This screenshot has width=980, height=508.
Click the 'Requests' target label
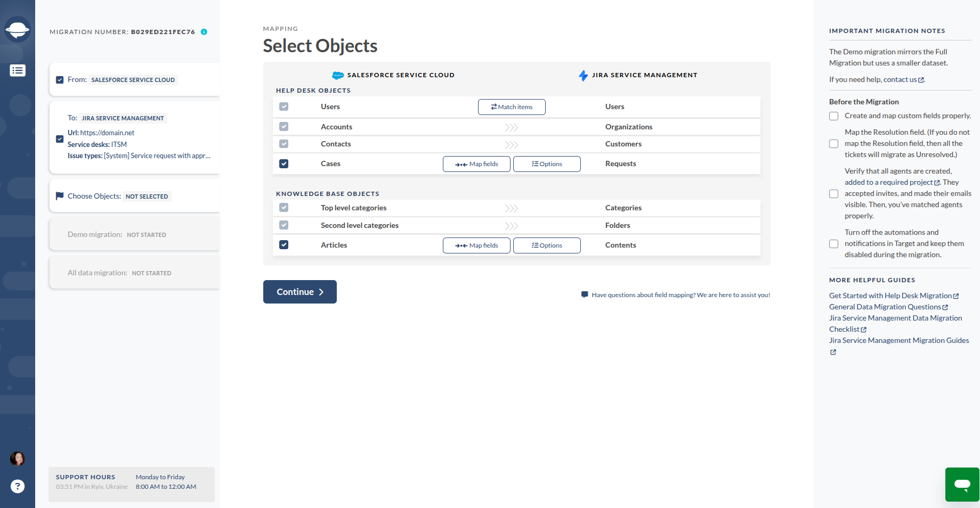[621, 163]
